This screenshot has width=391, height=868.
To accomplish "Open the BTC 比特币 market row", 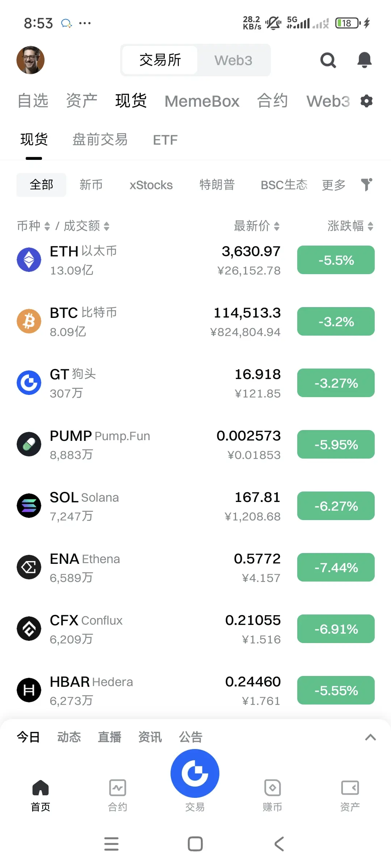I will click(195, 322).
